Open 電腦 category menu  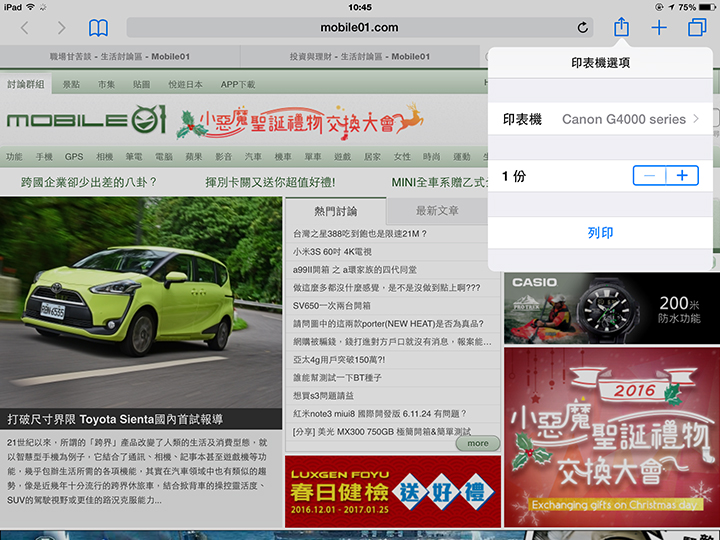click(x=164, y=157)
